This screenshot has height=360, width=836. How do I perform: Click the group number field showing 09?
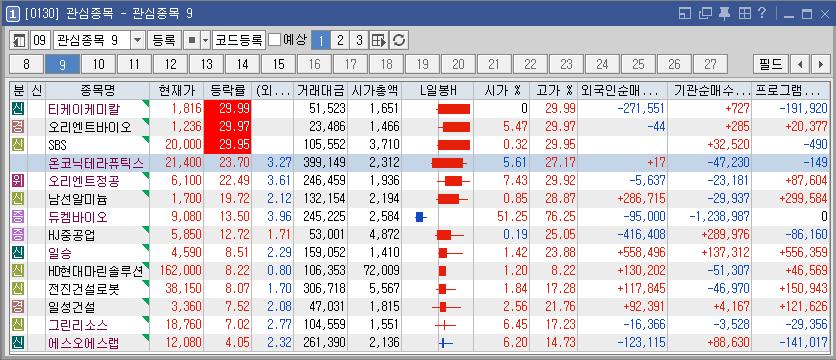coord(41,40)
